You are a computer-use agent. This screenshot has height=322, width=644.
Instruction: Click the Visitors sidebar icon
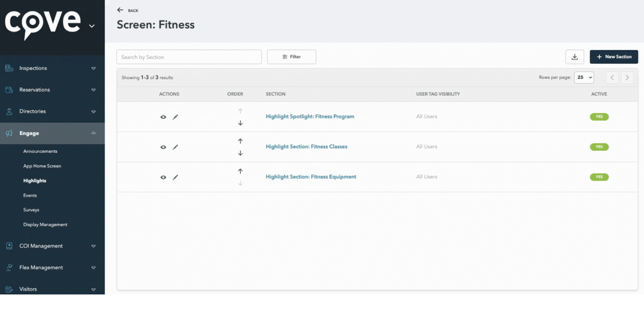[x=9, y=289]
